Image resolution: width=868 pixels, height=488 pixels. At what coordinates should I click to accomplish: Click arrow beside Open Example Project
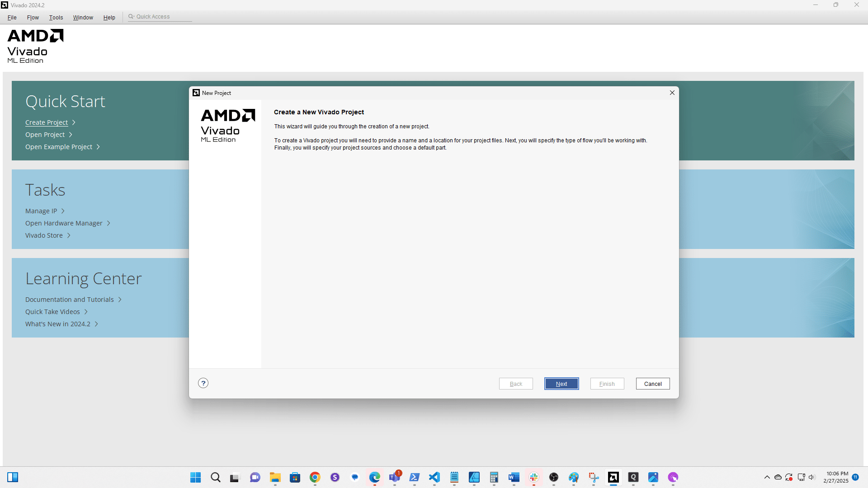pyautogui.click(x=98, y=147)
